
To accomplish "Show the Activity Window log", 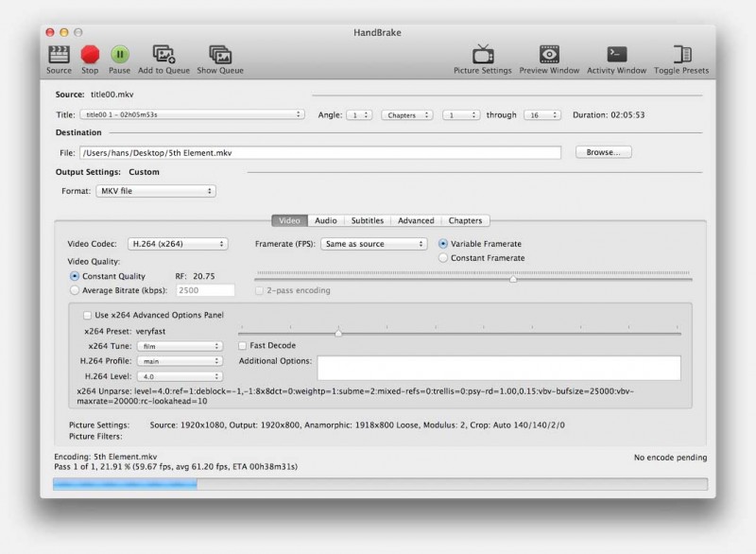I will coord(616,55).
